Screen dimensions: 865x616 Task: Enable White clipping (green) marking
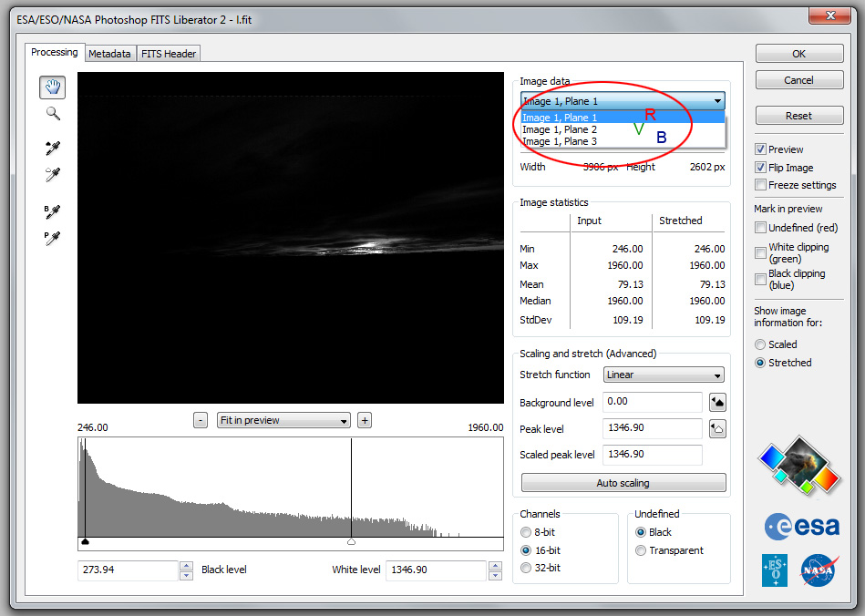(761, 252)
